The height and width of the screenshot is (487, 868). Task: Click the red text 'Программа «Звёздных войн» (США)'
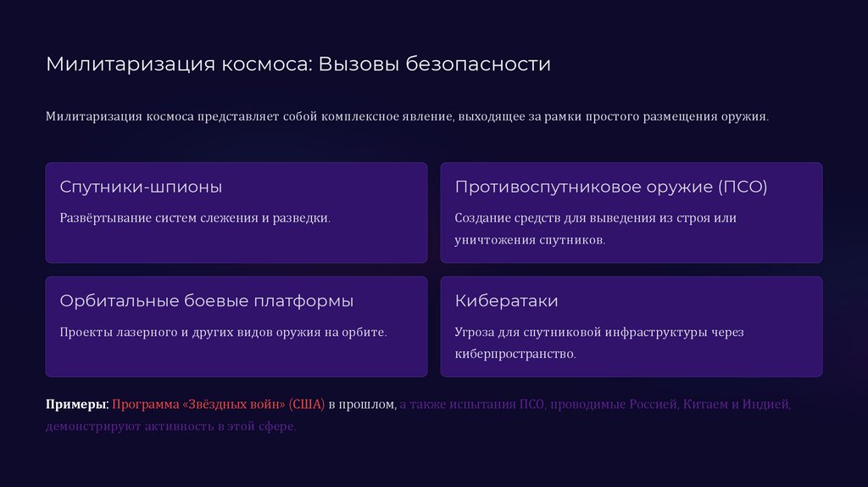[x=218, y=405]
